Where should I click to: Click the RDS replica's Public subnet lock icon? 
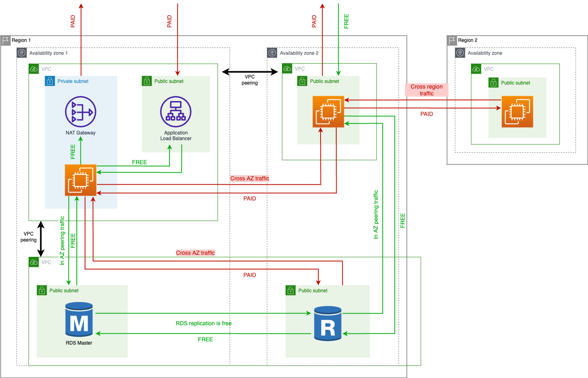[x=291, y=290]
